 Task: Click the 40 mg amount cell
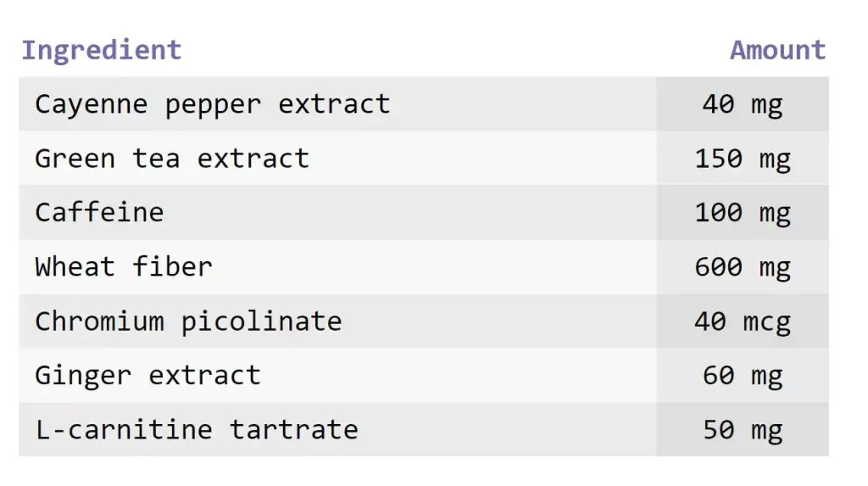point(743,104)
